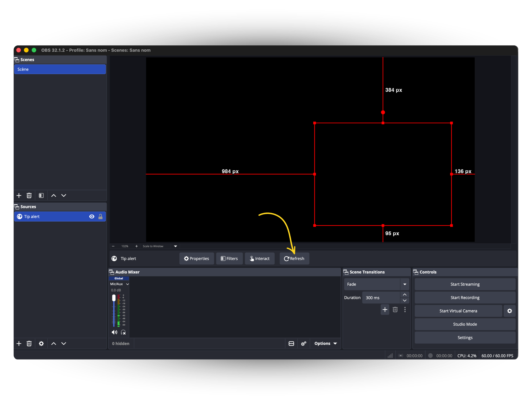532x405 pixels.
Task: Click Scenes panel dock icon
Action: pyautogui.click(x=16, y=60)
